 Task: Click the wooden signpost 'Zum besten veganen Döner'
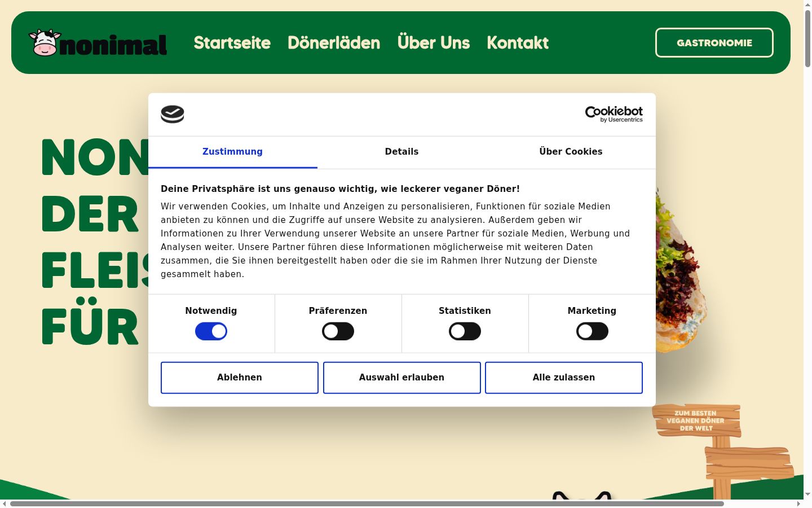tap(696, 421)
